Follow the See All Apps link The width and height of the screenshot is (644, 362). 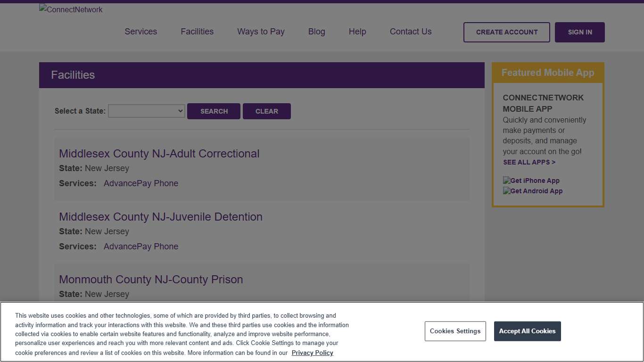click(529, 162)
